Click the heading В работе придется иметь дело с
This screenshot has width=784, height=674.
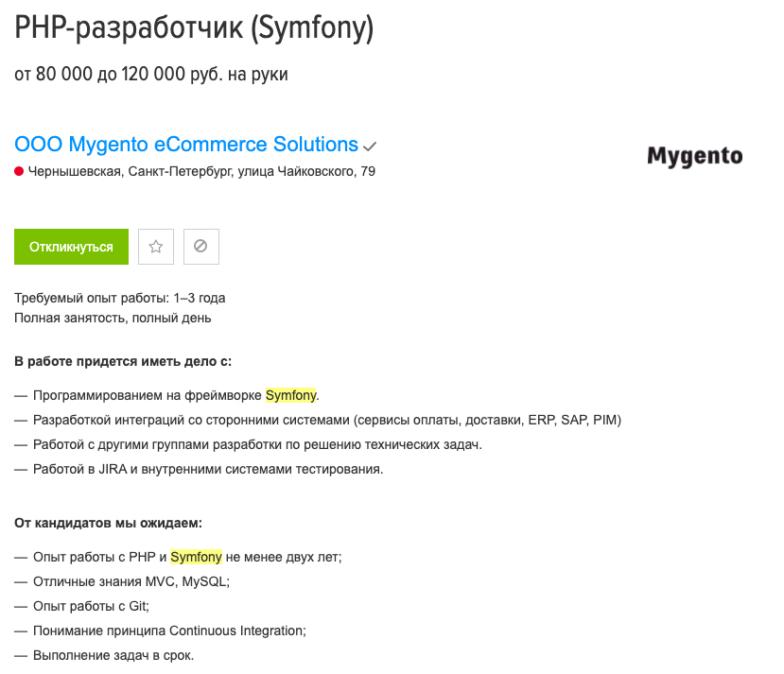(123, 361)
